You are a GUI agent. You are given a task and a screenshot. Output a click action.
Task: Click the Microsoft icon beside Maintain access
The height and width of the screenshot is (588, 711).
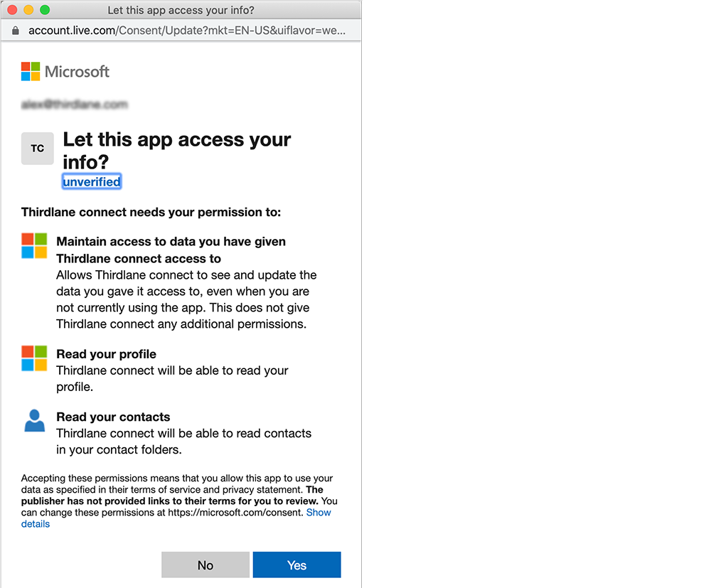pos(34,245)
